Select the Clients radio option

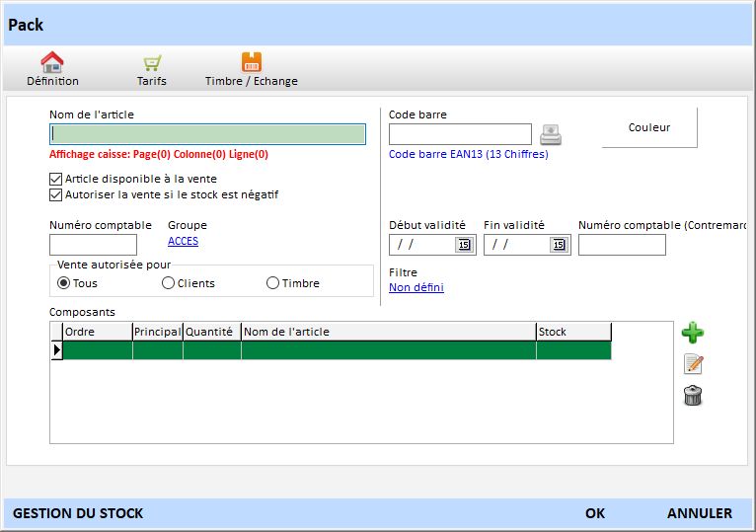[x=169, y=283]
